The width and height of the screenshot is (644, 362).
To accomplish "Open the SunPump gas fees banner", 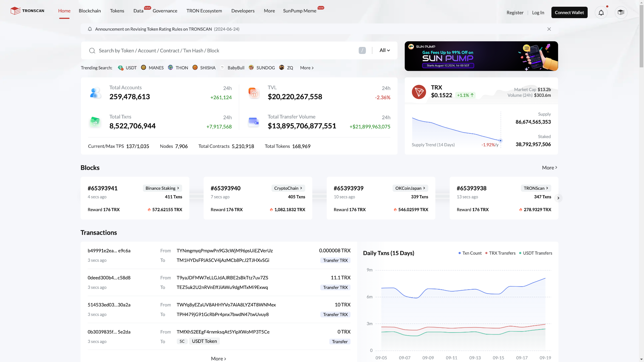I will pos(481,56).
